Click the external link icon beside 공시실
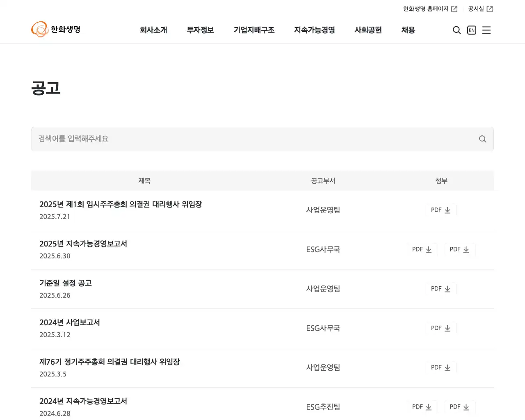Image resolution: width=525 pixels, height=420 pixels. (491, 9)
